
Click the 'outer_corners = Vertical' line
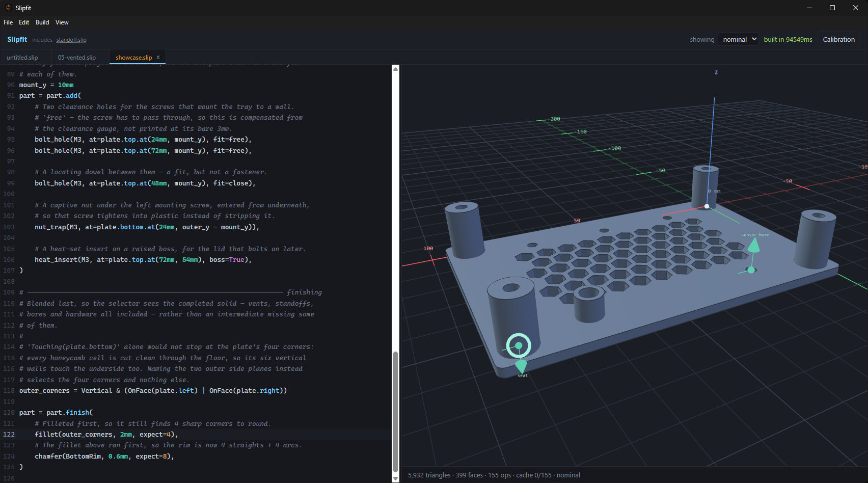[153, 391]
